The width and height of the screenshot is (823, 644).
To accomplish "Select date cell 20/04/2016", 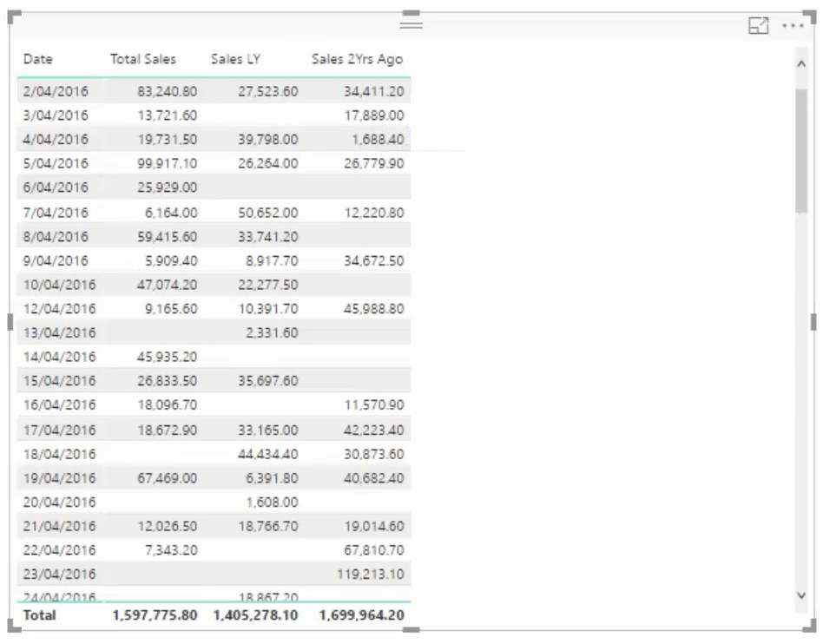I will click(x=59, y=504).
